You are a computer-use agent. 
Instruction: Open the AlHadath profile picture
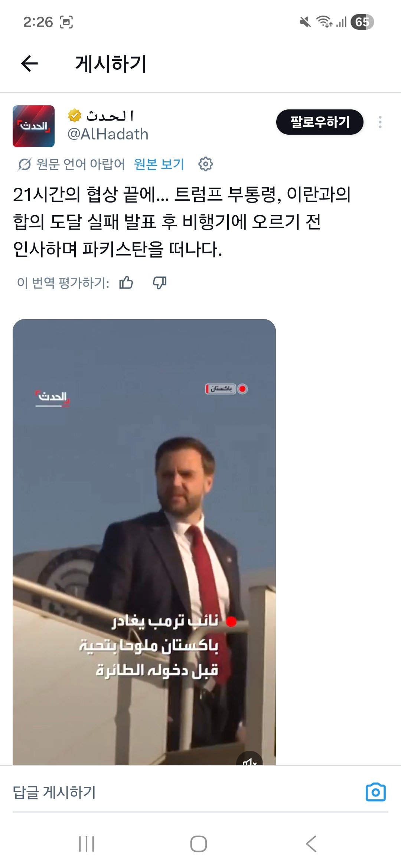click(33, 126)
